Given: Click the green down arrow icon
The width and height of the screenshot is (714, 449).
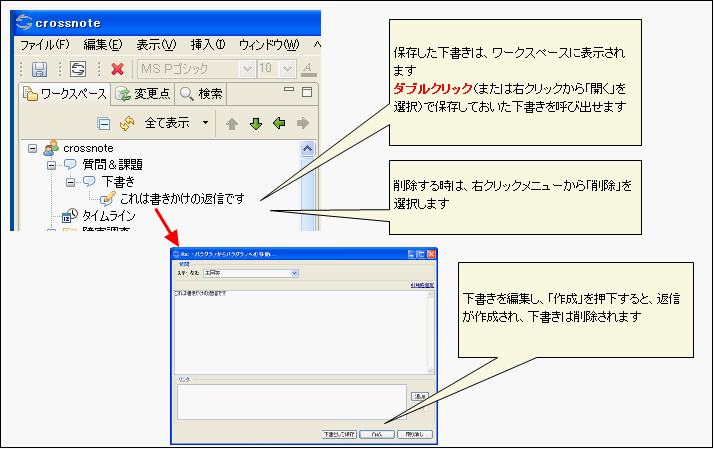Looking at the screenshot, I should [256, 123].
